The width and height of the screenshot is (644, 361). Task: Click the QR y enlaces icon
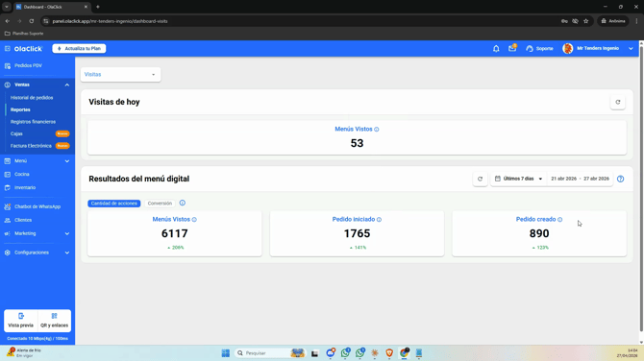tap(54, 316)
